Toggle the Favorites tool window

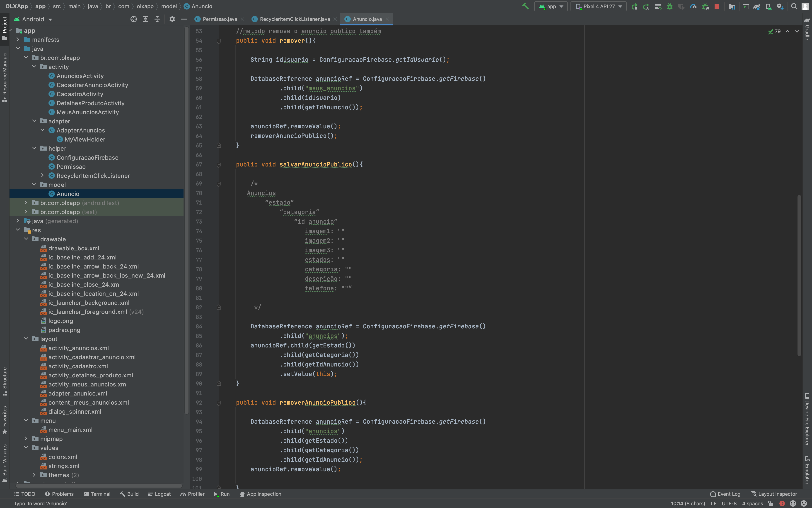[5, 420]
